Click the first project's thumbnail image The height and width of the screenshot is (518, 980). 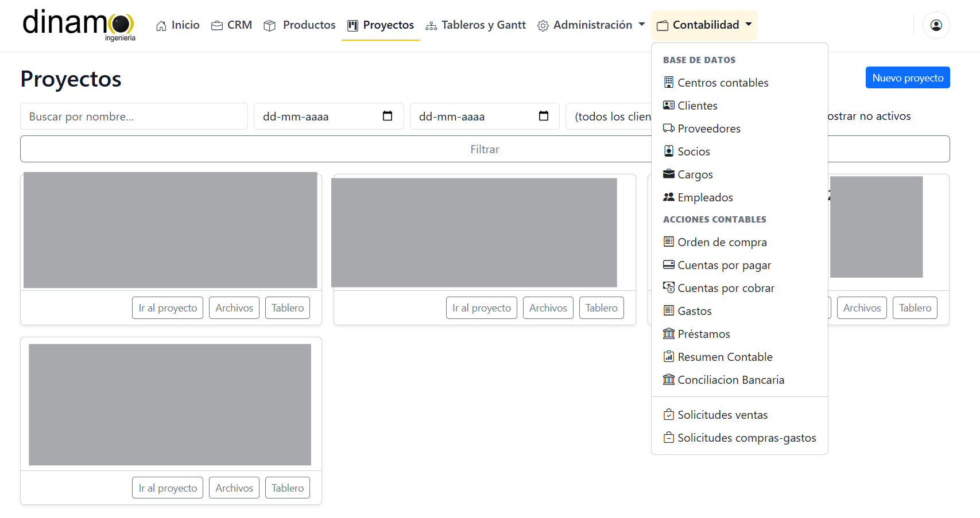pos(171,230)
